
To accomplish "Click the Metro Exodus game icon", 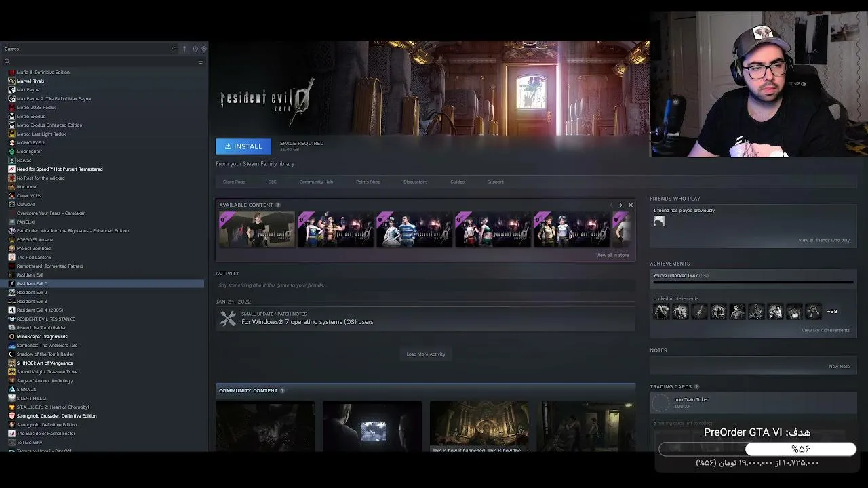I will 12,116.
